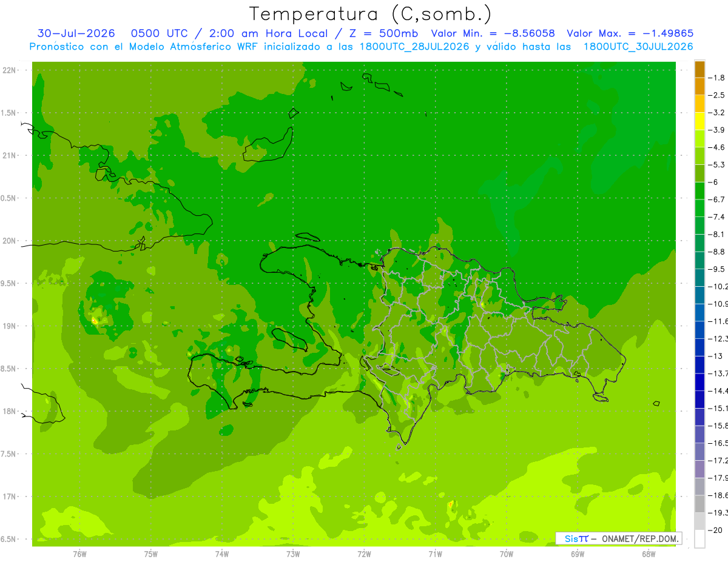Click the '-7.4' colorbar value
Screen dimensions: 728x562
[x=716, y=216]
